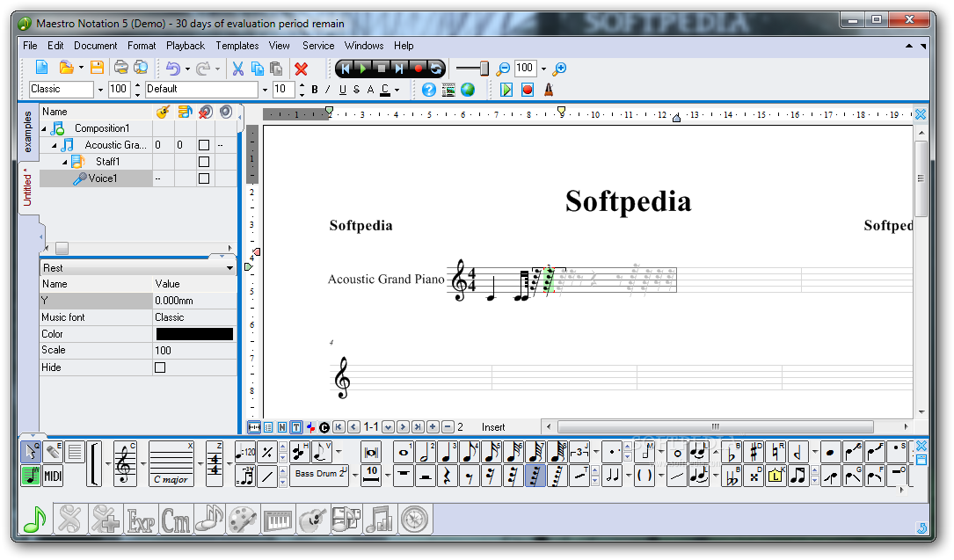Image resolution: width=954 pixels, height=560 pixels.
Task: Add a flat accidental
Action: (x=732, y=453)
